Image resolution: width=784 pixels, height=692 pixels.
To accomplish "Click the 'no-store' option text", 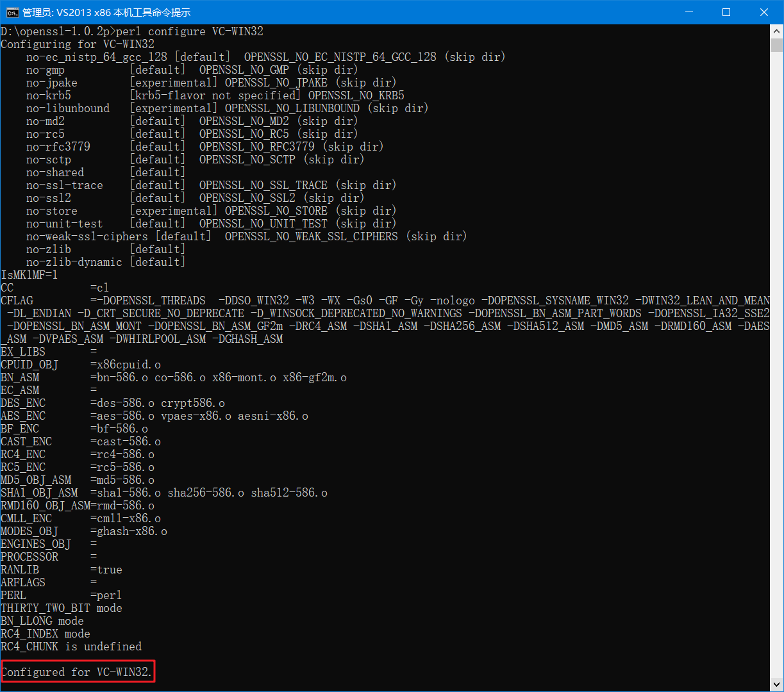I will 52,211.
